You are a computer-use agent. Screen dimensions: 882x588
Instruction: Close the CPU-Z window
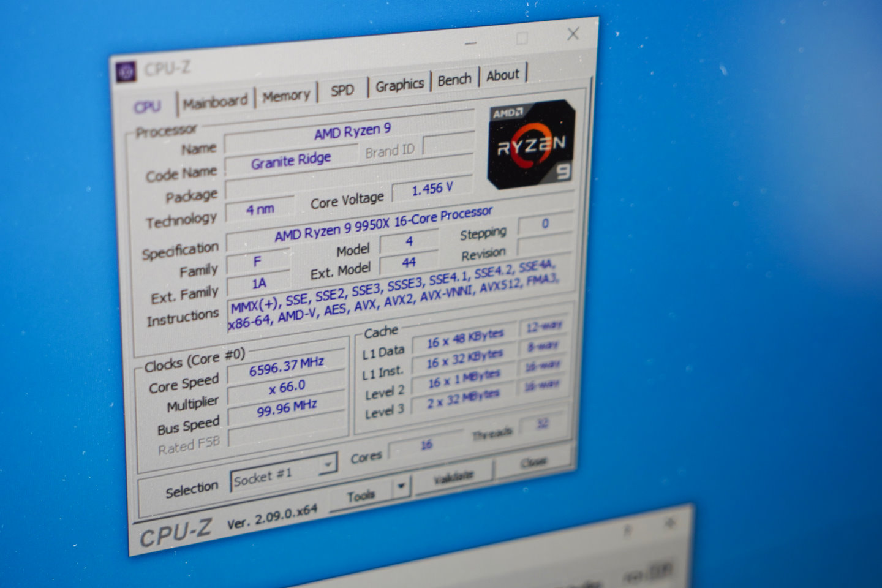573,34
